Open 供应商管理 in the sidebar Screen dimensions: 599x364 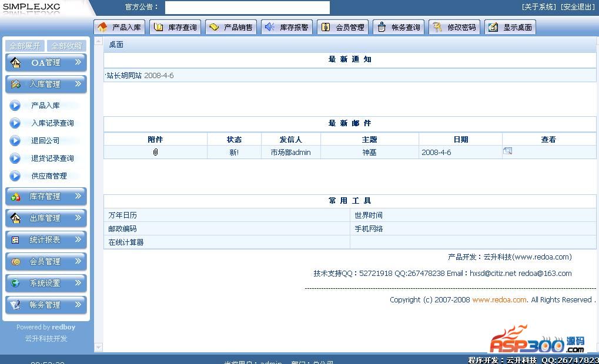(x=49, y=176)
